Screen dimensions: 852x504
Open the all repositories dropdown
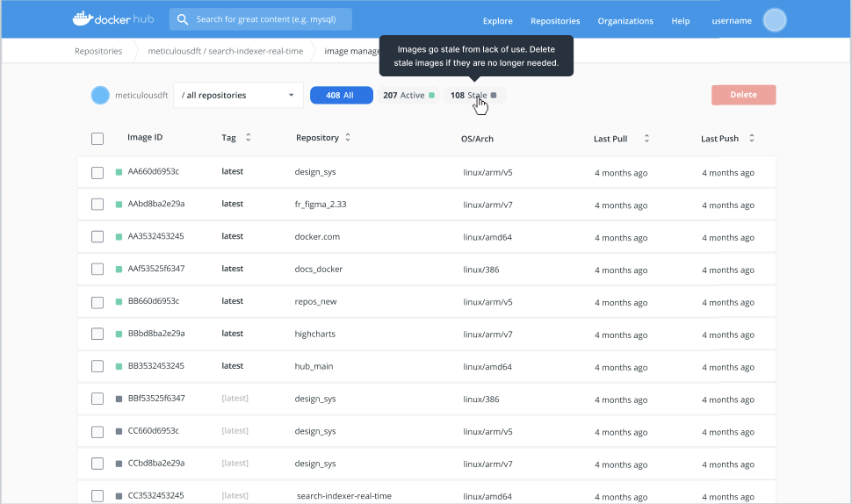point(238,95)
